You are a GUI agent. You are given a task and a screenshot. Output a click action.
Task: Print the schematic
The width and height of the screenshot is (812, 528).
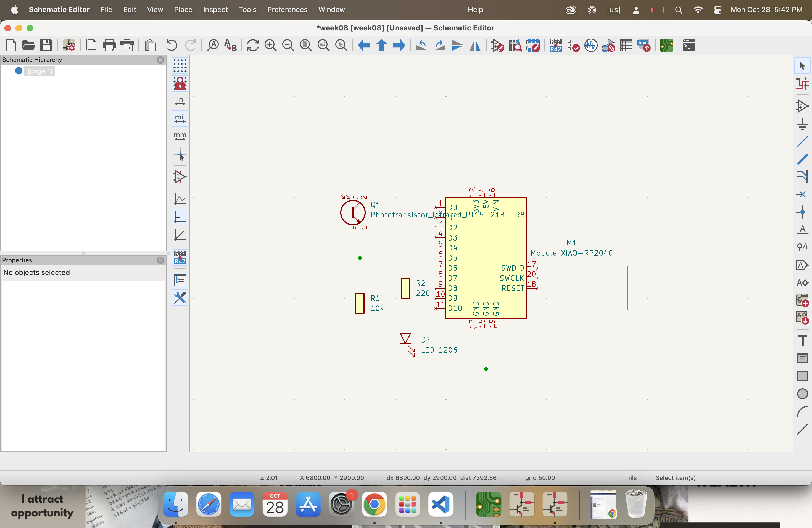(x=109, y=45)
